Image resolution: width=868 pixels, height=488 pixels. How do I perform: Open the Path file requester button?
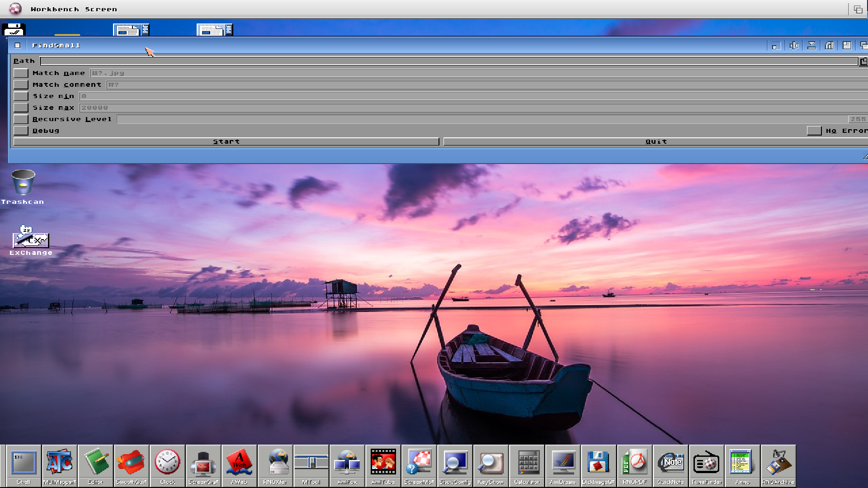pos(863,61)
